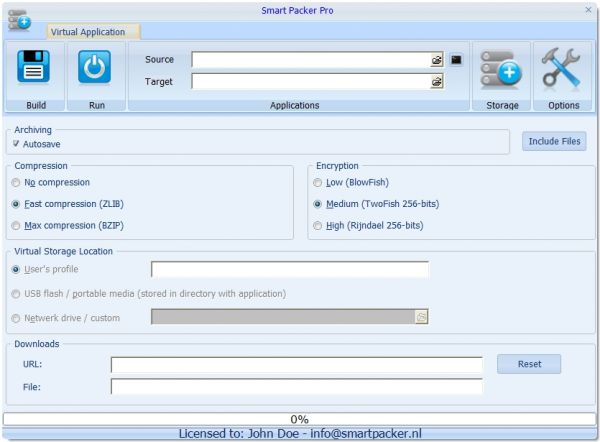
Task: Click in the Downloads File field
Action: click(297, 387)
